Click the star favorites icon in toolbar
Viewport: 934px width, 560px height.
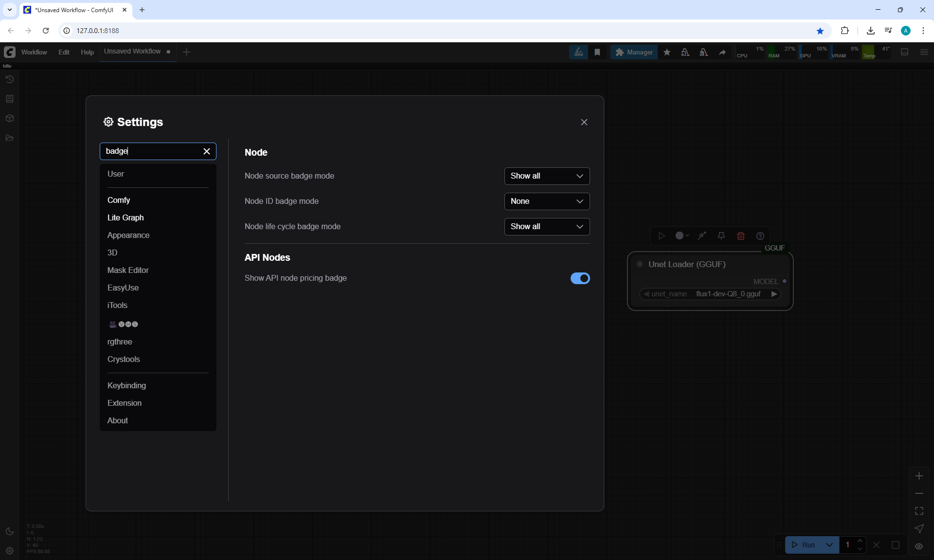(x=667, y=52)
